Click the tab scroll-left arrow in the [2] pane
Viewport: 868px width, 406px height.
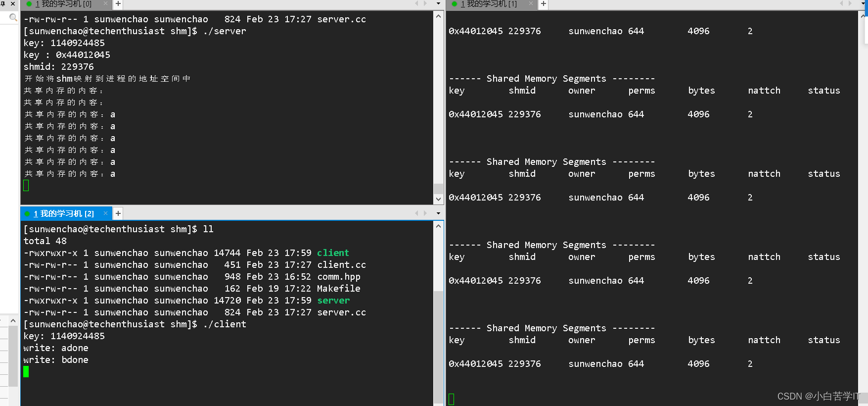click(417, 213)
